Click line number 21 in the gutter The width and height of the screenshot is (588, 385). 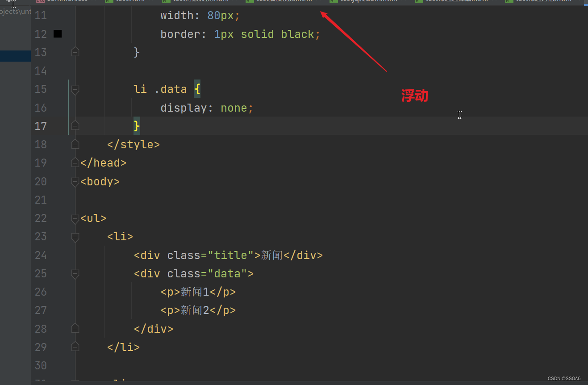(41, 200)
